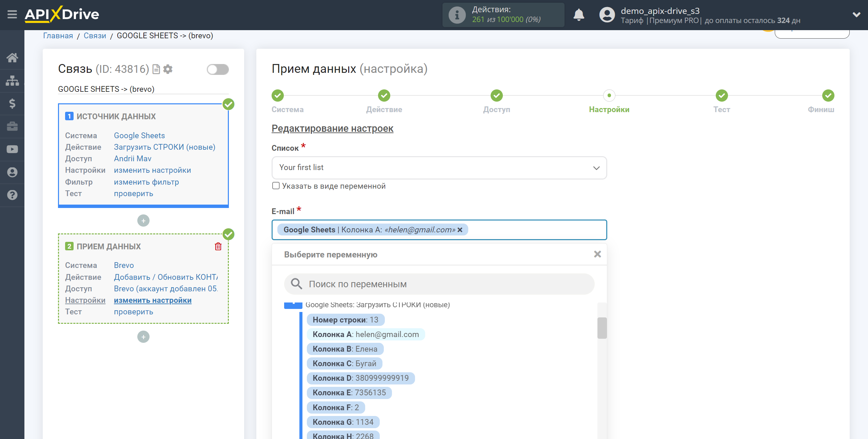
Task: Click Google Sheets source system link
Action: point(139,135)
